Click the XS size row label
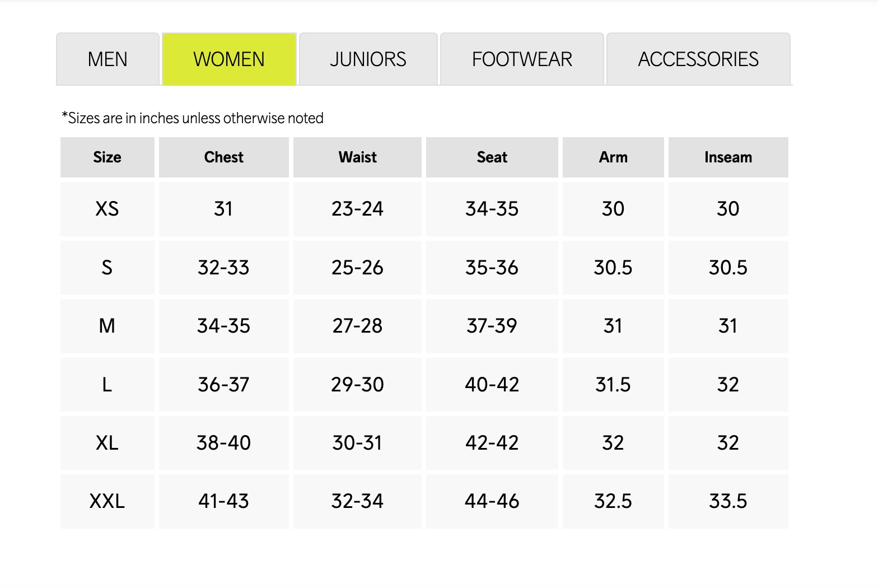Screen dimensions: 878x588 (x=107, y=209)
